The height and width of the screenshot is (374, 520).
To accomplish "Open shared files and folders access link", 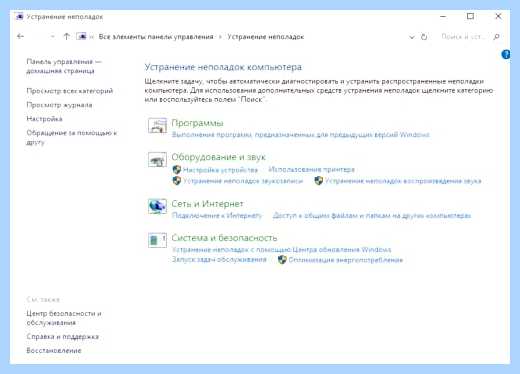I will click(x=372, y=215).
